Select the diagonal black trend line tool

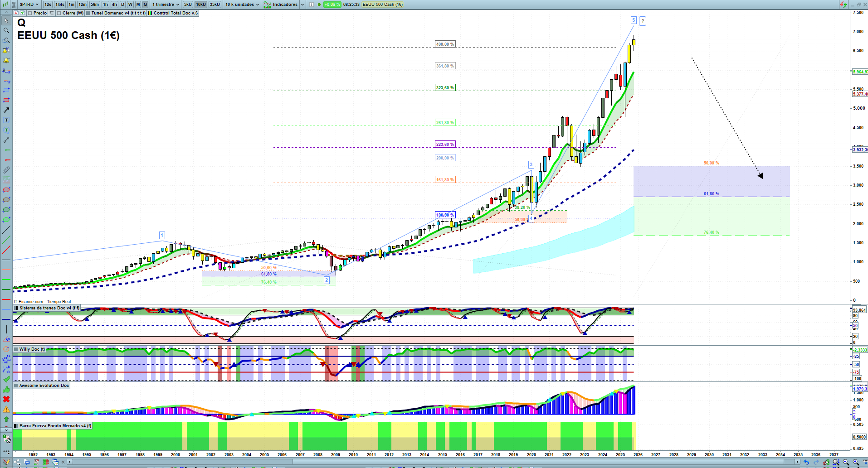6,230
